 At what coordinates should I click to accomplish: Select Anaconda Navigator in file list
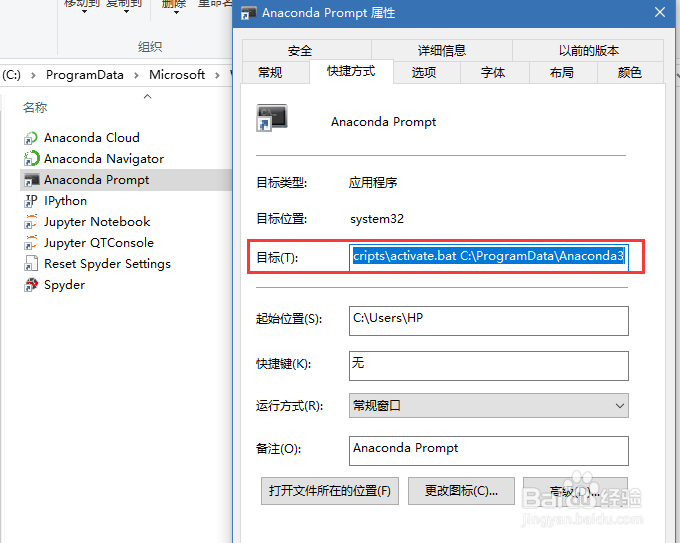pos(104,159)
